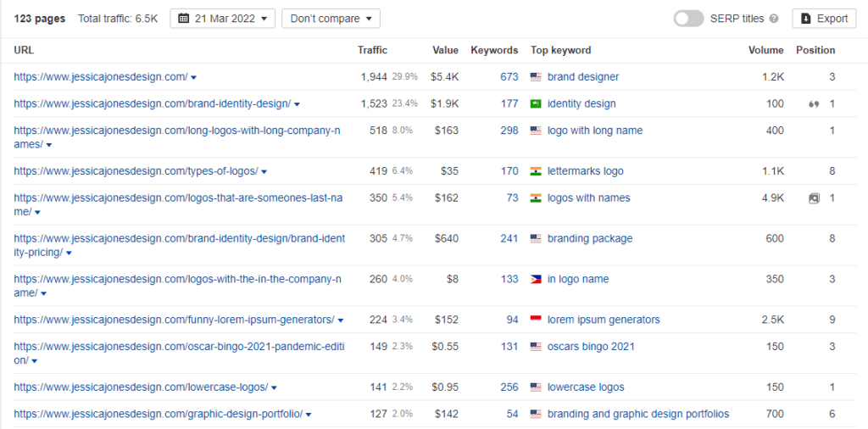Screen dimensions: 868x429
Task: Click the $5.4K value cell
Action: (444, 77)
